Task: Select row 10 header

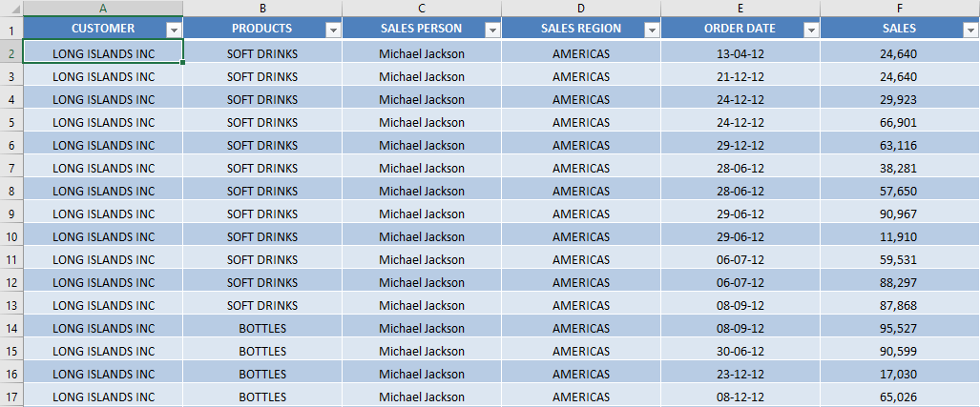Action: tap(11, 236)
